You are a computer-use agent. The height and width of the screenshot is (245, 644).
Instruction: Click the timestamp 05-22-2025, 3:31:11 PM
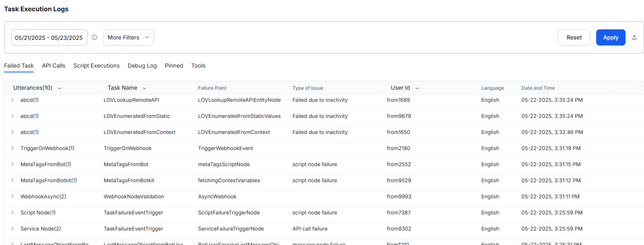[550, 196]
